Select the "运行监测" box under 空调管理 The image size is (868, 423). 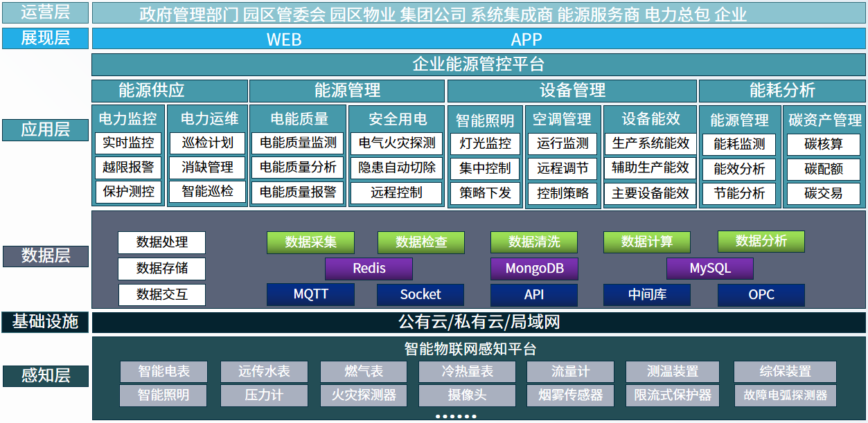click(x=563, y=144)
